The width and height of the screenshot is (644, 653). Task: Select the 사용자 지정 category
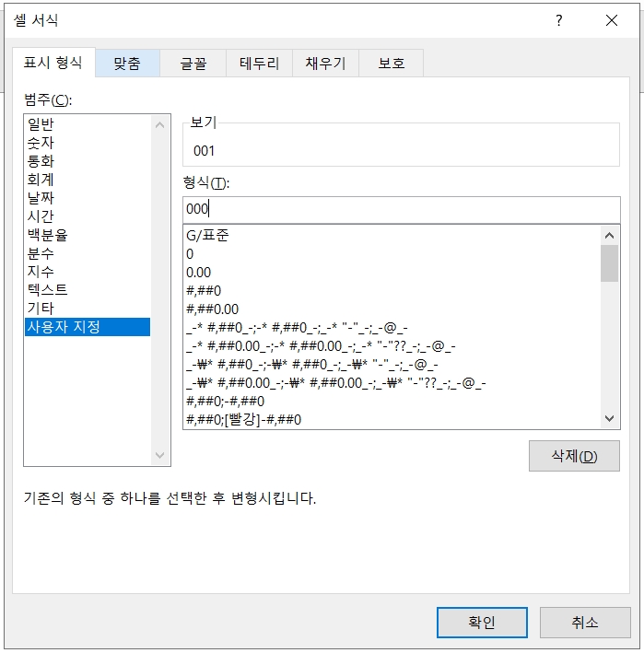click(x=88, y=327)
